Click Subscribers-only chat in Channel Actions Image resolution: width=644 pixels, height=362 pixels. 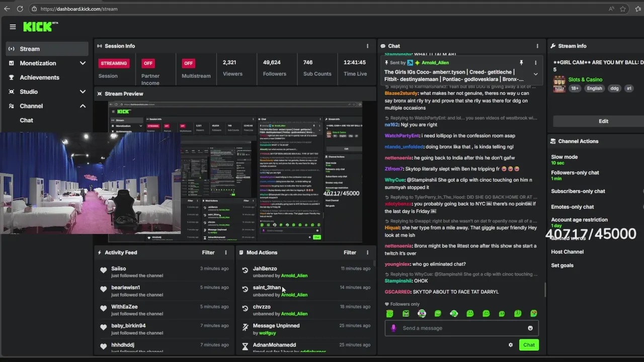[578, 191]
